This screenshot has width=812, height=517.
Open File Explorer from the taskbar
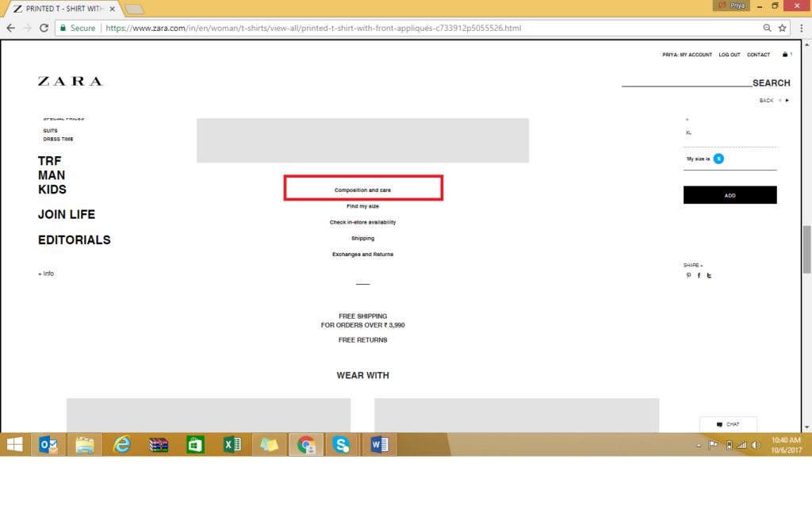85,445
